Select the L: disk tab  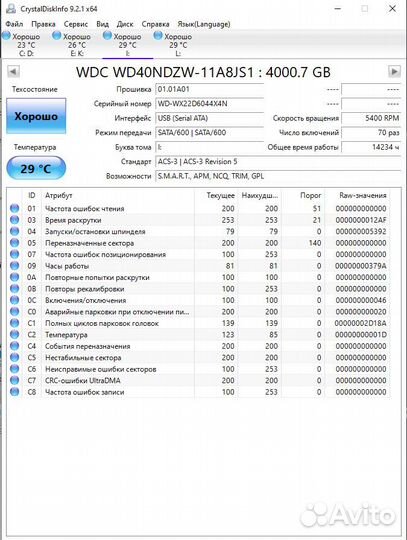[178, 45]
